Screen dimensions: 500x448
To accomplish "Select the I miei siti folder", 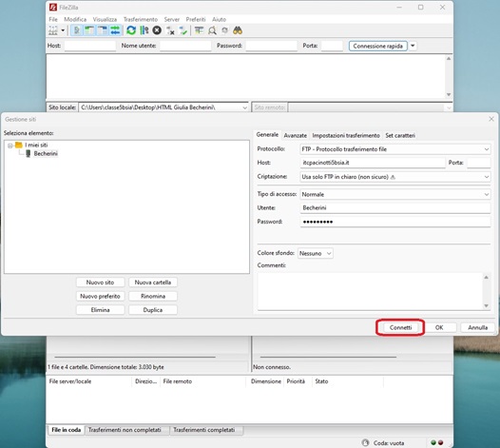I will point(36,146).
